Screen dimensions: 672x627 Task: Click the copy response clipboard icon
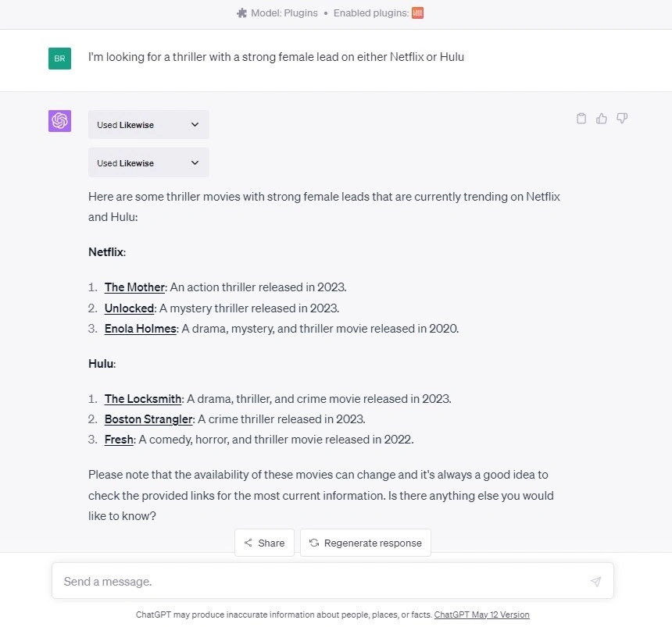tap(581, 118)
